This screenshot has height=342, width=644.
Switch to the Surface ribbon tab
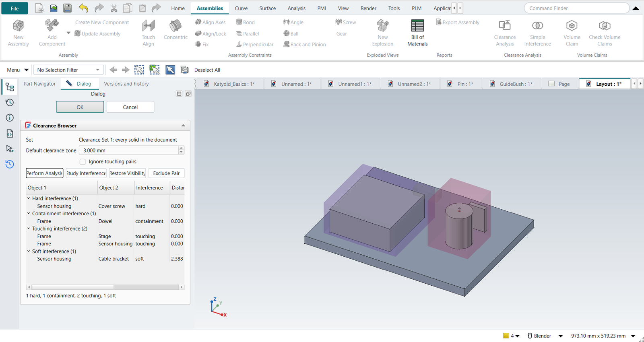[267, 8]
